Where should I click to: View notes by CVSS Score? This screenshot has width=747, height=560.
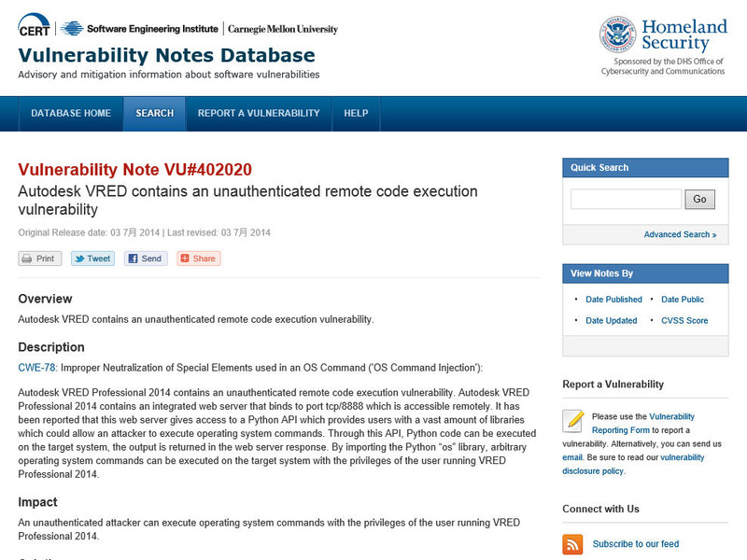pos(684,320)
